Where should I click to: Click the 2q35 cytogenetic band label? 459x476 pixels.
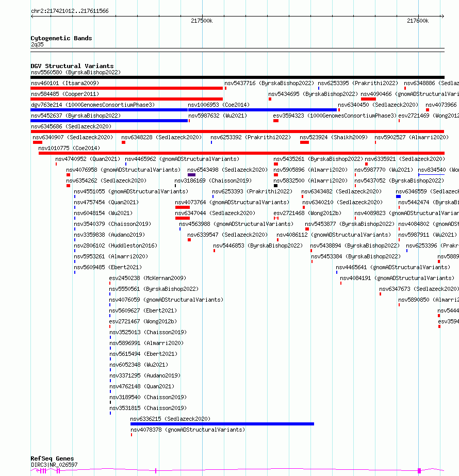coord(37,45)
